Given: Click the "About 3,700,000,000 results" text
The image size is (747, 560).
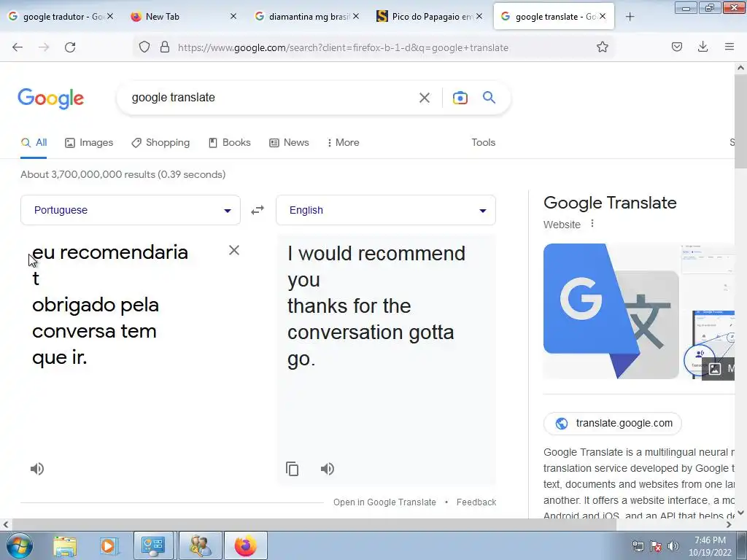Looking at the screenshot, I should [123, 174].
